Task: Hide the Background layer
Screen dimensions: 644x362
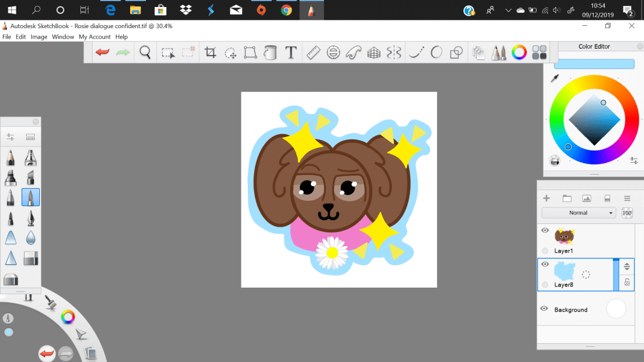Action: click(544, 309)
